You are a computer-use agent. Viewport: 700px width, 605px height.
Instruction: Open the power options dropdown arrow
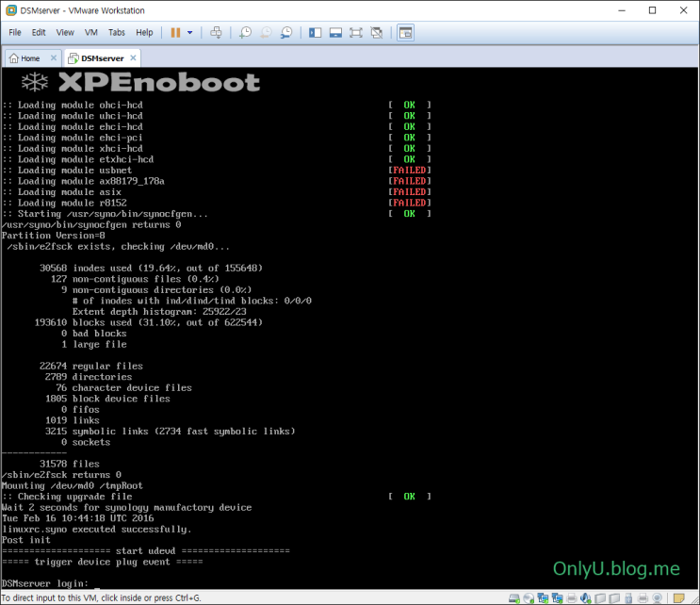pos(189,32)
